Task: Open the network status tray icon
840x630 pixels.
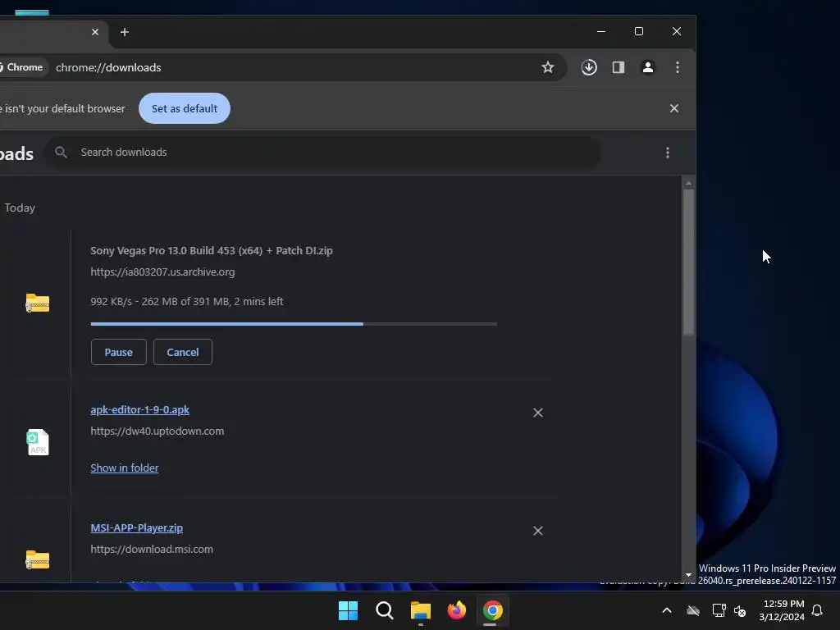Action: (719, 610)
